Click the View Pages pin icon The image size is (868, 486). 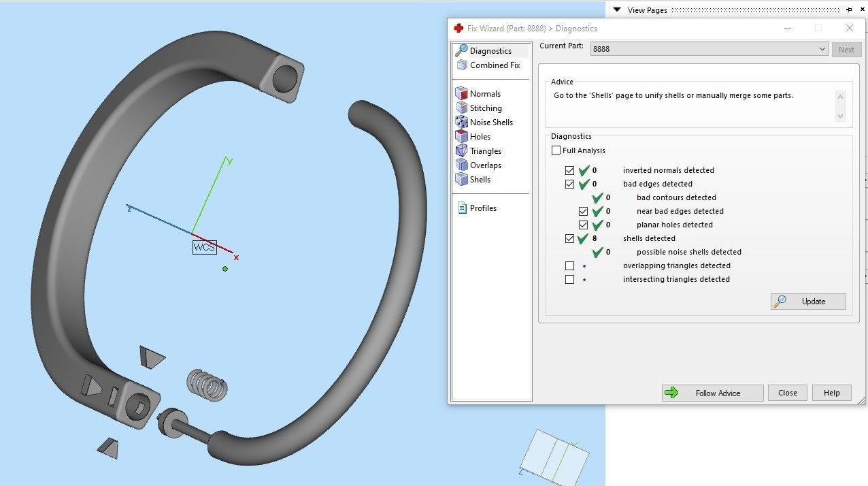(x=849, y=10)
